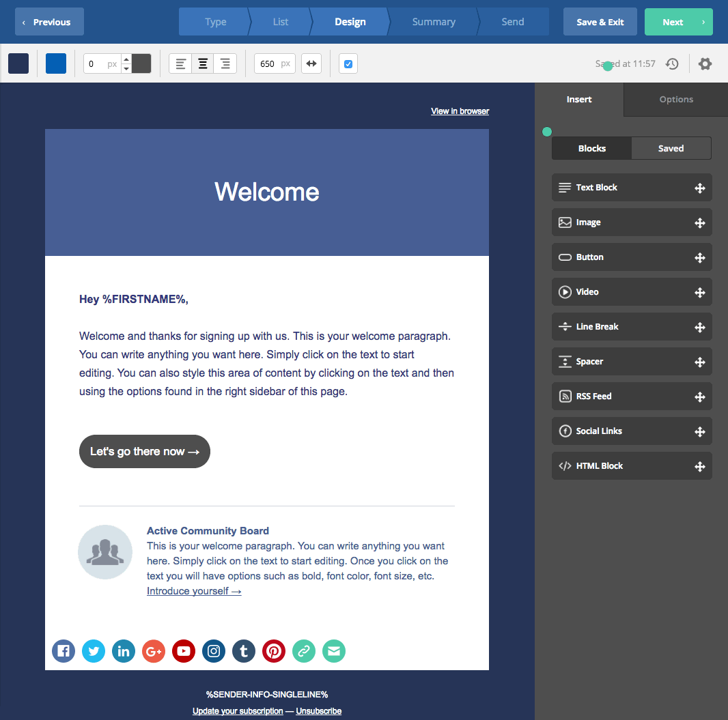Increase border width with up stepper

[126, 59]
